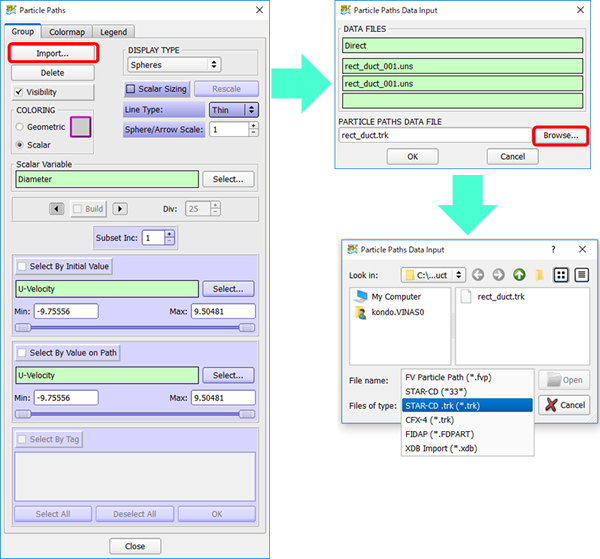Image resolution: width=600 pixels, height=559 pixels.
Task: Click the Import... button
Action: (x=52, y=53)
